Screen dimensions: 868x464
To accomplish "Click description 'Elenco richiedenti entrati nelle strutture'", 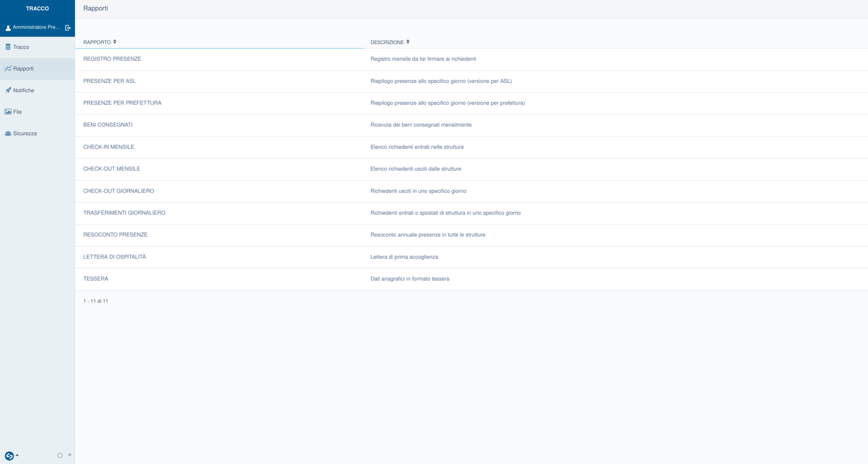I will tap(417, 147).
